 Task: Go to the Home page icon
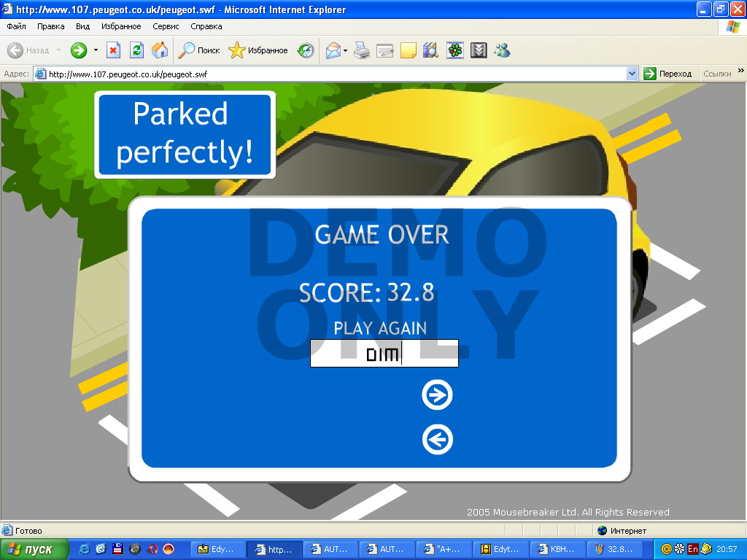click(x=160, y=50)
